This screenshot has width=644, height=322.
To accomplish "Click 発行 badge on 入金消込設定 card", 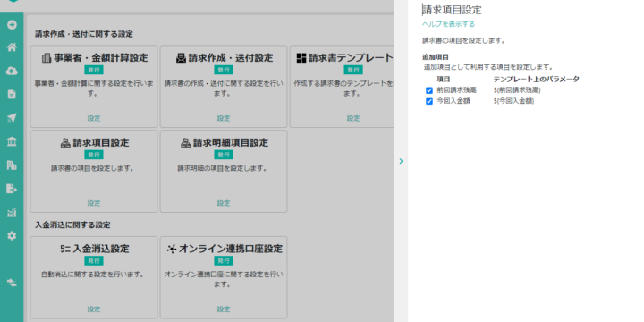I will coord(94,261).
